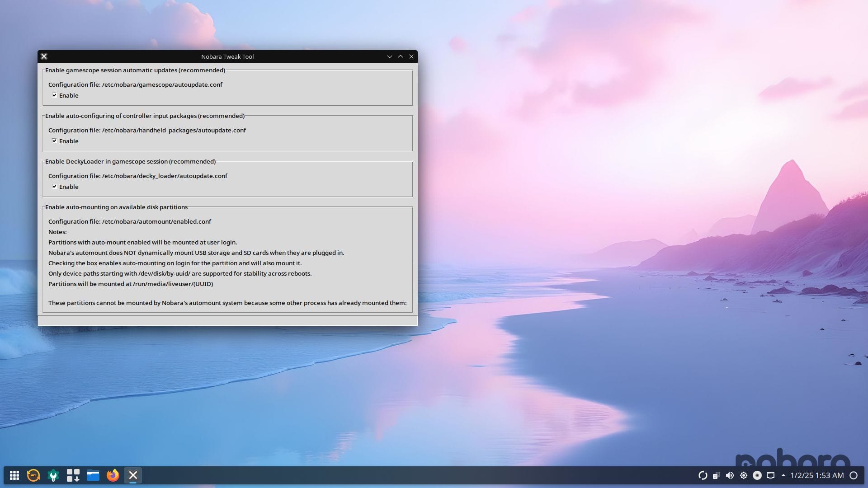The width and height of the screenshot is (868, 488).
Task: Click the clock showing 1/2/25 1:53 AM
Action: (817, 475)
